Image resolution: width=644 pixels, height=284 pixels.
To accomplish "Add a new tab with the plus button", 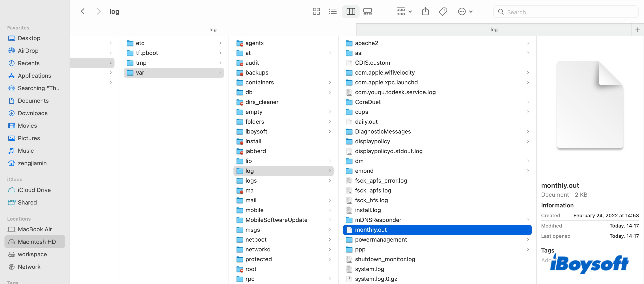I will (x=637, y=30).
